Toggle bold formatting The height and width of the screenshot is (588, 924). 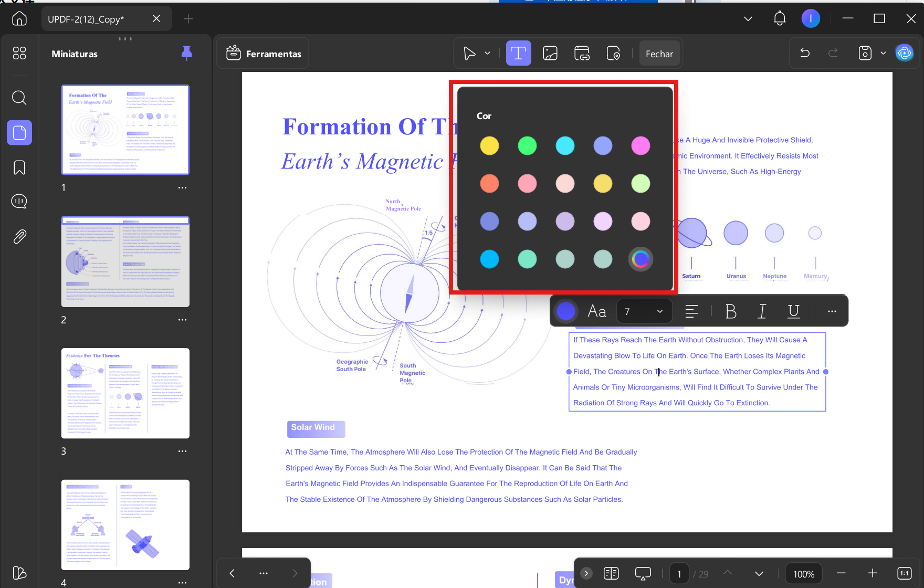point(730,311)
